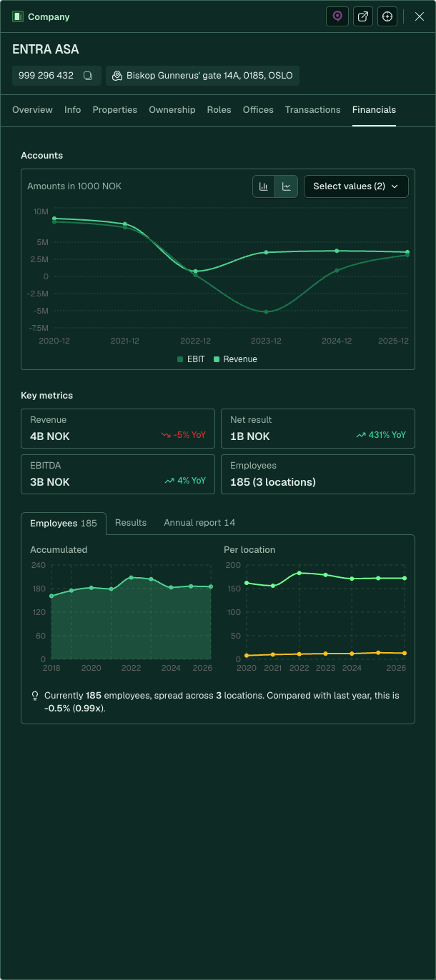The image size is (436, 980).
Task: Click the Company panel header icon
Action: 18,16
